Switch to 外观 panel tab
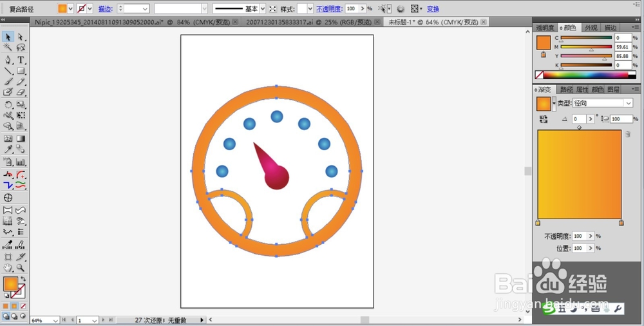 point(591,28)
